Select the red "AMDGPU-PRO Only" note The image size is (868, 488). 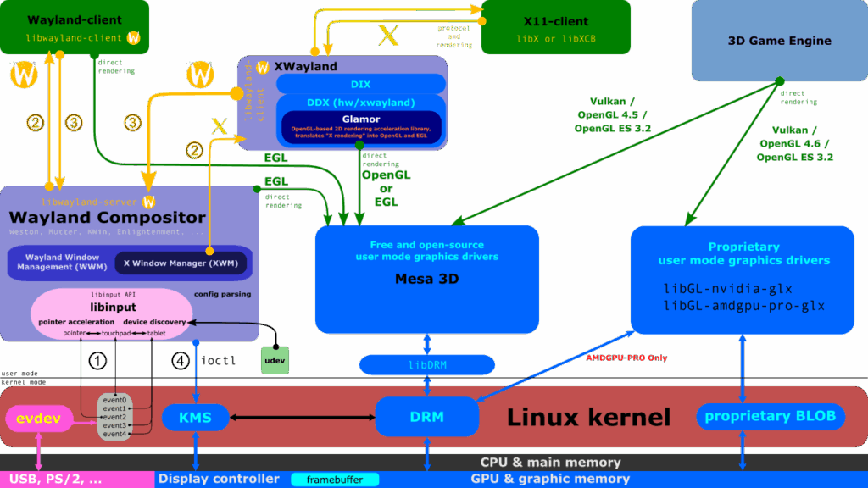coord(626,358)
